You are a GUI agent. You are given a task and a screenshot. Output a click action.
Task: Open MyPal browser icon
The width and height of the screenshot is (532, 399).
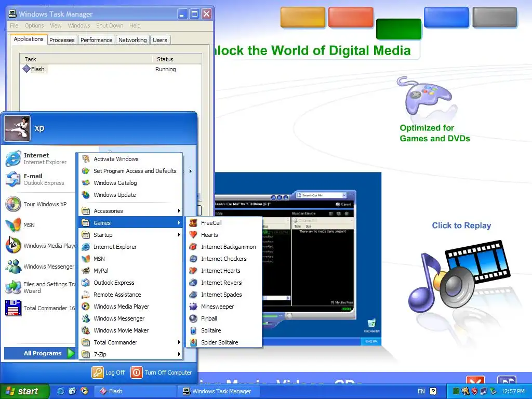pos(86,270)
